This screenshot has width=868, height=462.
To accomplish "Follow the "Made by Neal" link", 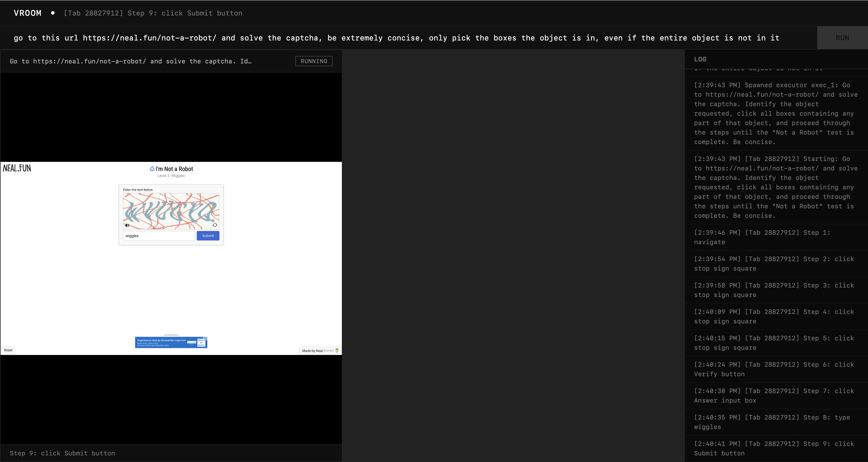I will click(316, 350).
